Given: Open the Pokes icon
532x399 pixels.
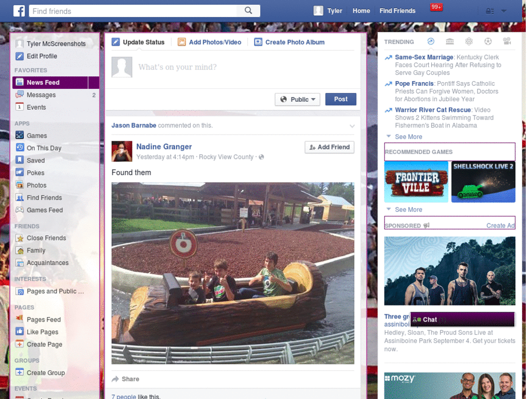Looking at the screenshot, I should click(x=20, y=172).
